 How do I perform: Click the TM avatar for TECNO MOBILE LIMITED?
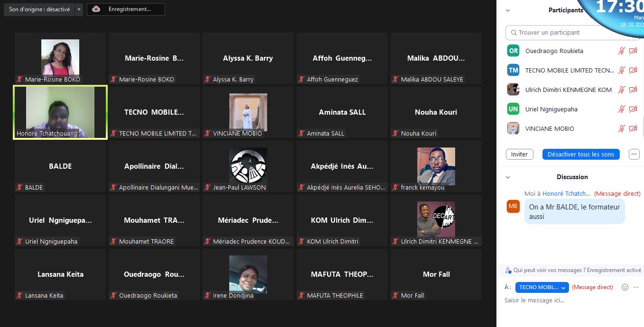pyautogui.click(x=513, y=70)
